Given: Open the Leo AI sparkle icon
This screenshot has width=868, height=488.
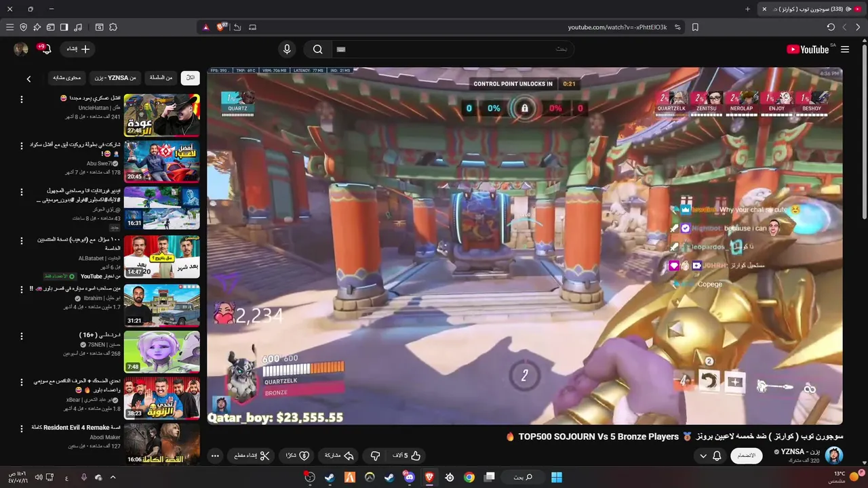Looking at the screenshot, I should (x=37, y=27).
